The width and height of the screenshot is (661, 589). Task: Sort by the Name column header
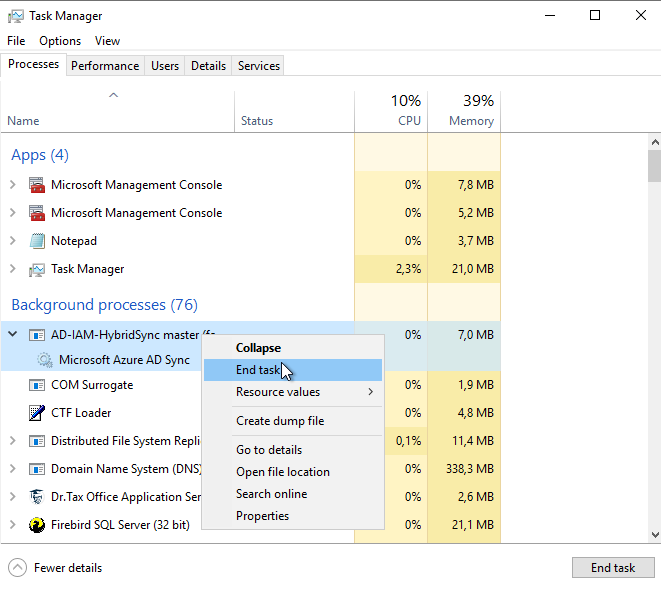click(x=118, y=112)
